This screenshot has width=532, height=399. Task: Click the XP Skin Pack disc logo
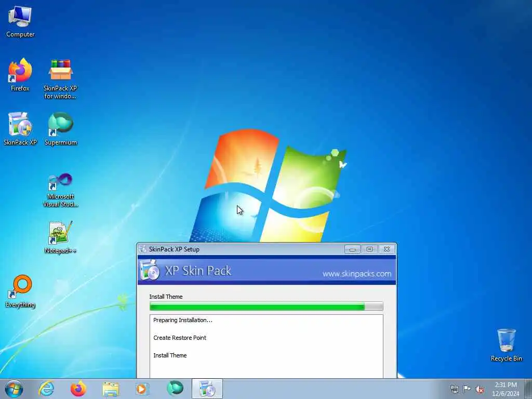(150, 270)
